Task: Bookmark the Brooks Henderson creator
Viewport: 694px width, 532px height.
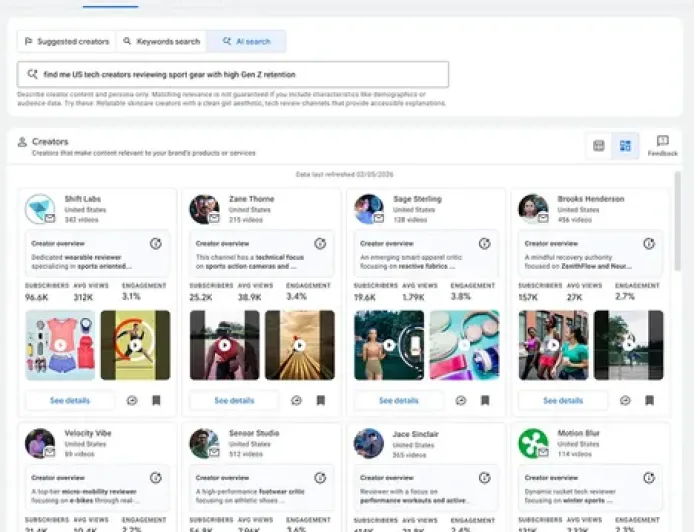Action: [x=649, y=401]
